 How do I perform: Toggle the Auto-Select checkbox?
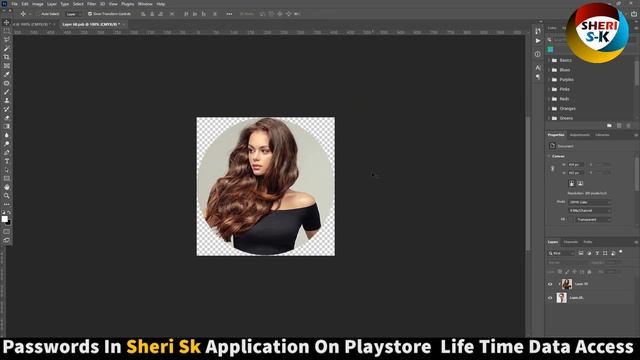[37, 14]
